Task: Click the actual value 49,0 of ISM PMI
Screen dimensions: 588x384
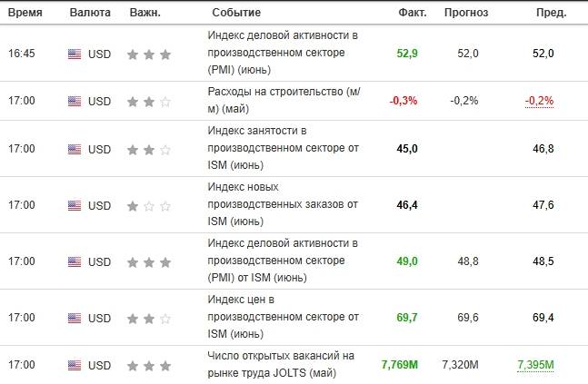Action: tap(407, 261)
